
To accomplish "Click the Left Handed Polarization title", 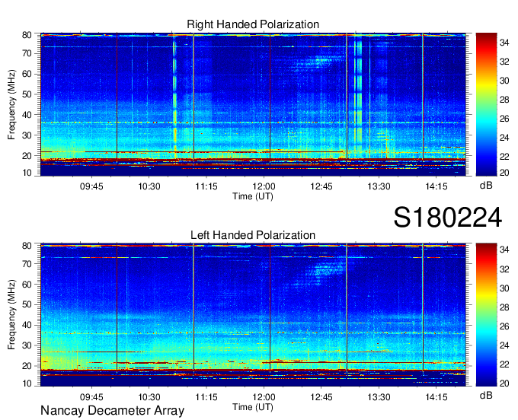I will (253, 235).
